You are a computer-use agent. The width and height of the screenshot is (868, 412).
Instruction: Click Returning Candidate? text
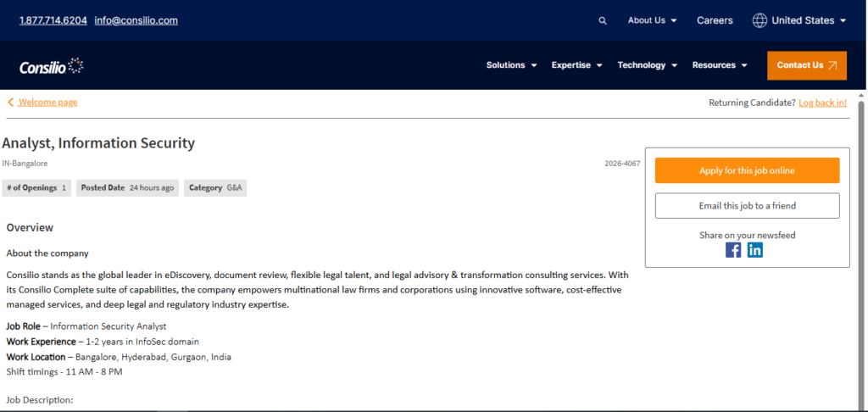pos(753,103)
